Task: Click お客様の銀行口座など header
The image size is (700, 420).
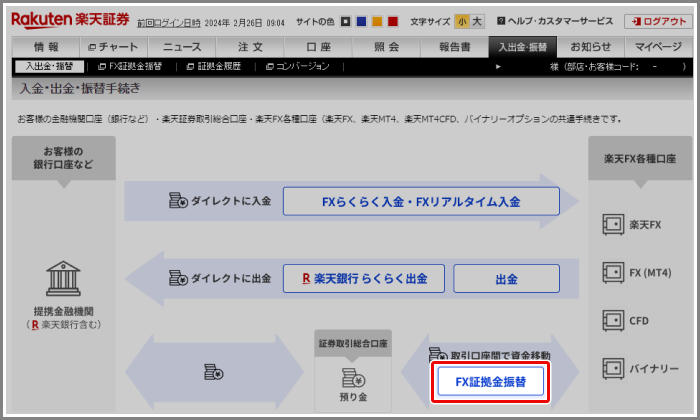Action: point(63,158)
